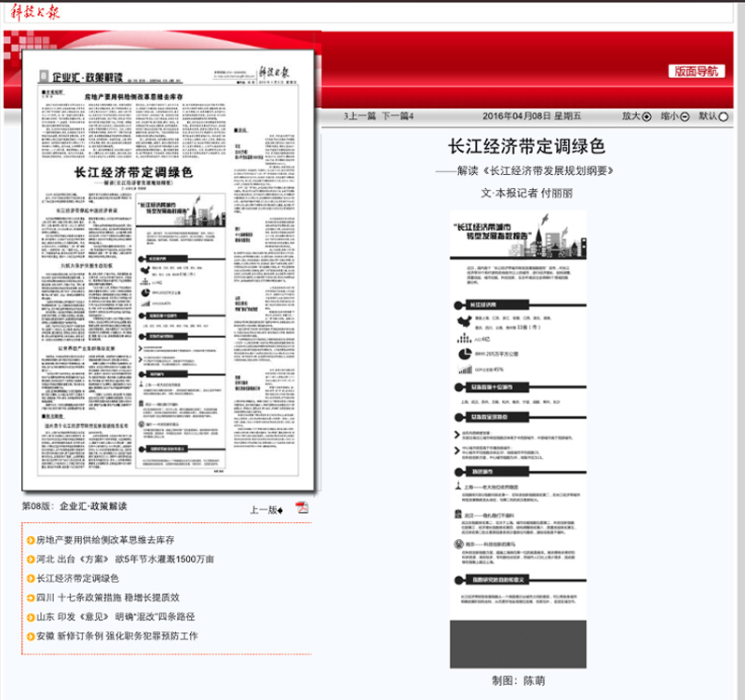Open 长江经济带定调绿色 in the article list
745x700 pixels.
[x=84, y=579]
